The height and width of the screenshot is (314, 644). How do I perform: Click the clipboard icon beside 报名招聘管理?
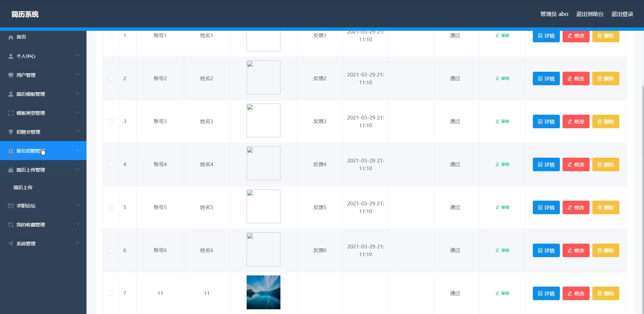(11, 151)
